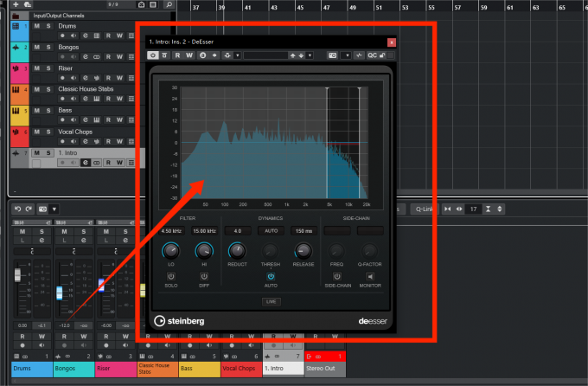Click the Riser channel fader
The height and width of the screenshot is (386, 588).
(101, 286)
